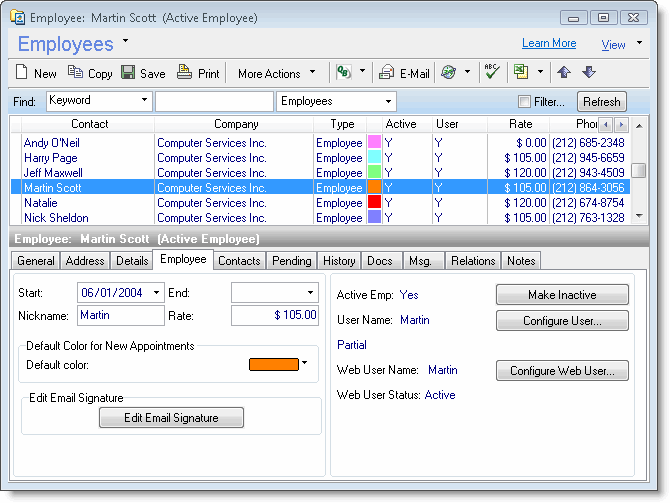Open the More Actions dropdown
The image size is (670, 503).
(x=276, y=73)
